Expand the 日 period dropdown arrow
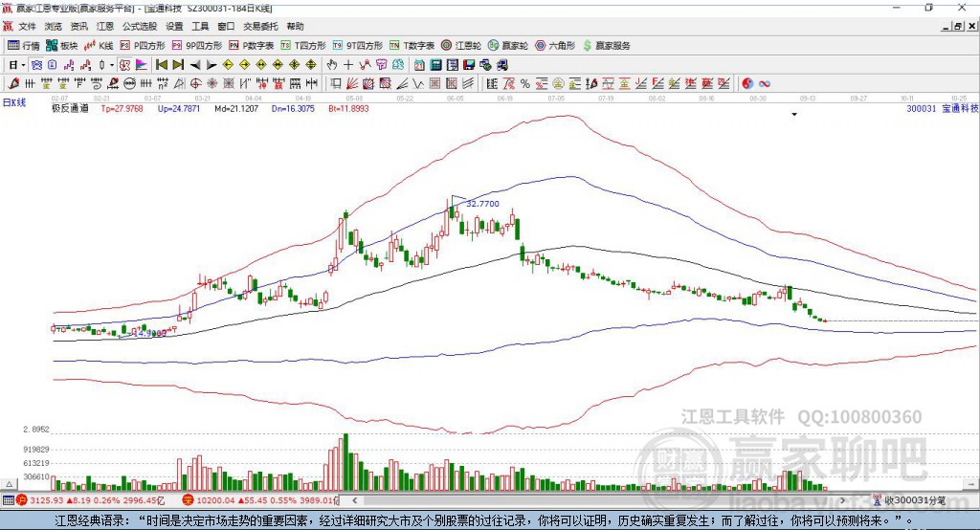 pyautogui.click(x=23, y=65)
